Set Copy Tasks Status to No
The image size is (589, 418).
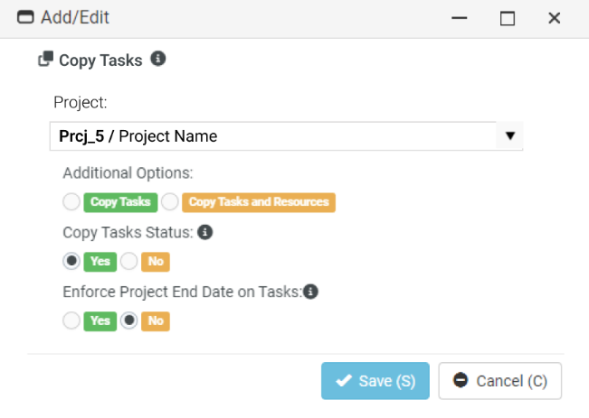tap(129, 261)
